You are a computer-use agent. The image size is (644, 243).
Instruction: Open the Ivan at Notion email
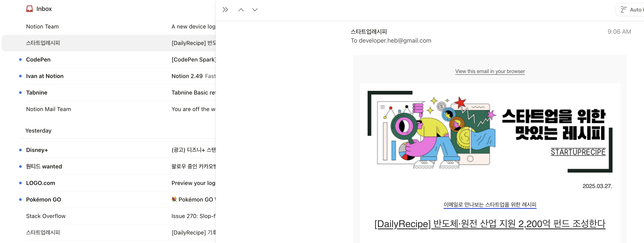click(109, 76)
